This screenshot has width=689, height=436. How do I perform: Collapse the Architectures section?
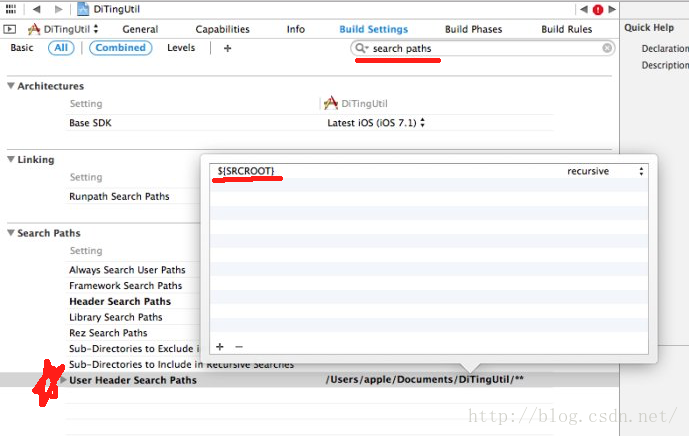[11, 86]
